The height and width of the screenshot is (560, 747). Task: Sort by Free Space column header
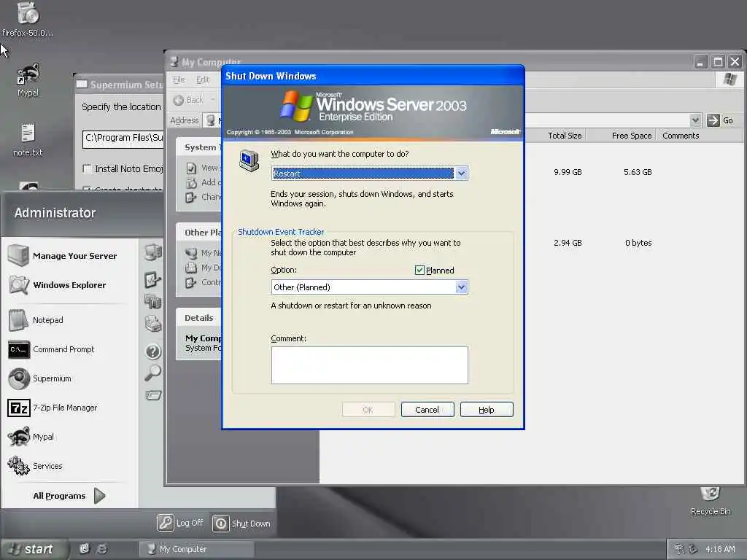pos(631,136)
